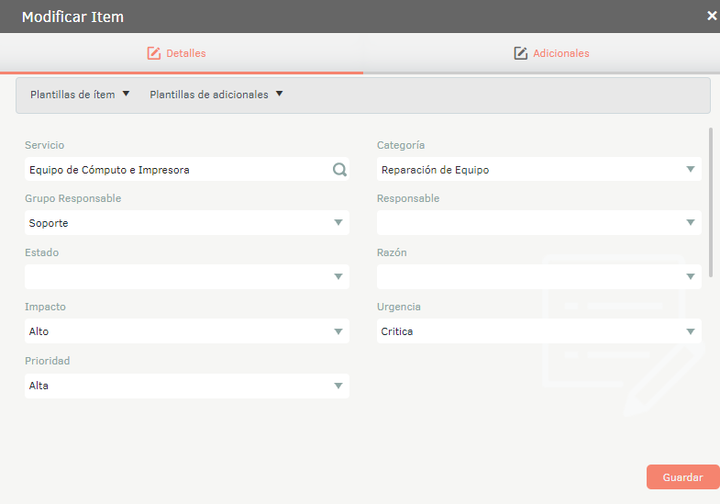The height and width of the screenshot is (504, 720).
Task: Open the Plantillas de ítem menu
Action: (x=80, y=95)
